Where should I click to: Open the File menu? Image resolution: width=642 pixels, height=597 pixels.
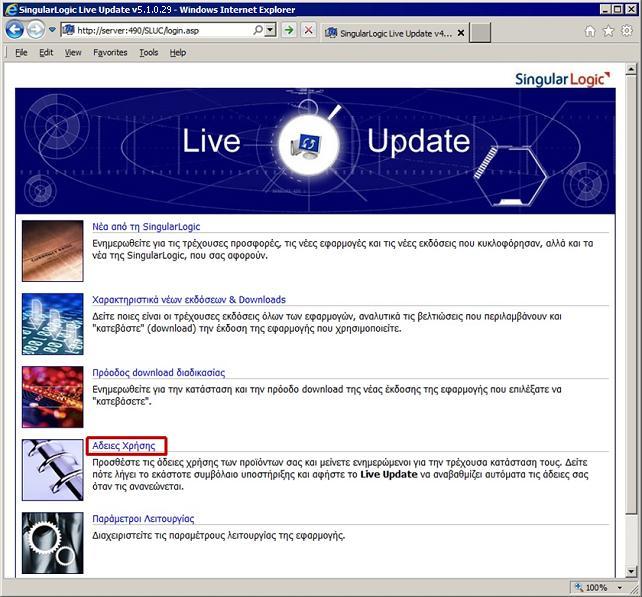pyautogui.click(x=21, y=52)
